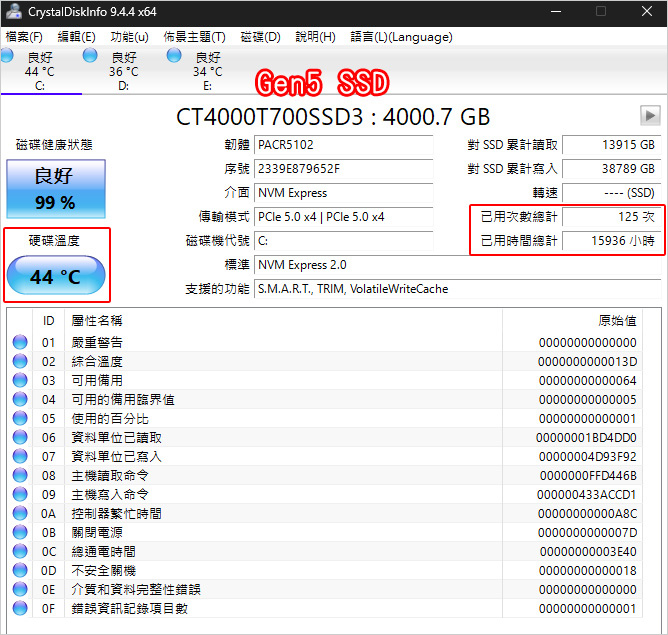Click the status orb for 07 資料單位已寫入

click(20, 456)
